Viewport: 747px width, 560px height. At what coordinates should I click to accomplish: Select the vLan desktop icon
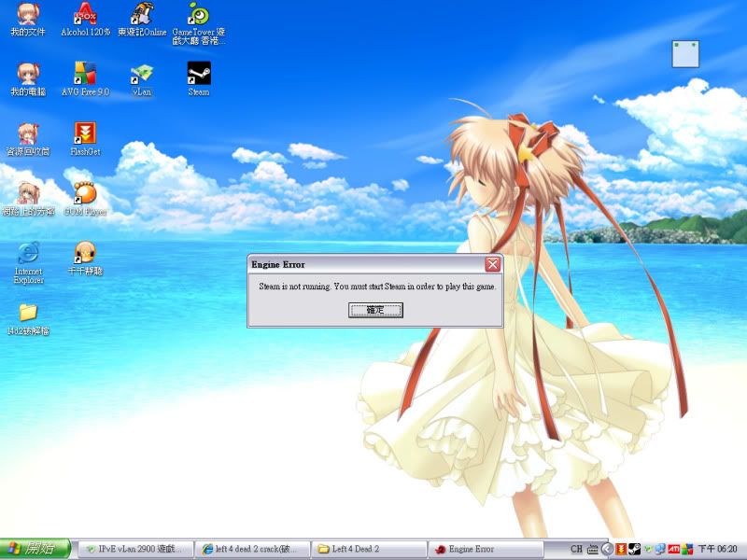[142, 74]
